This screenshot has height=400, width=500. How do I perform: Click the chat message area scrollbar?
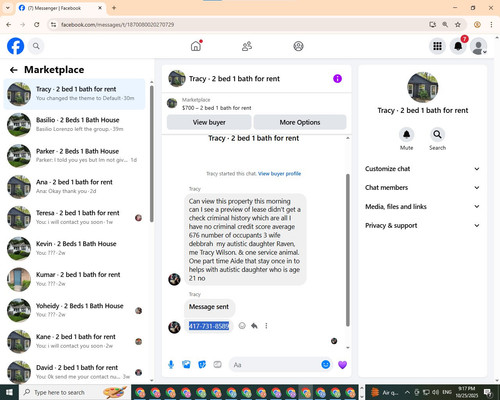click(x=348, y=250)
